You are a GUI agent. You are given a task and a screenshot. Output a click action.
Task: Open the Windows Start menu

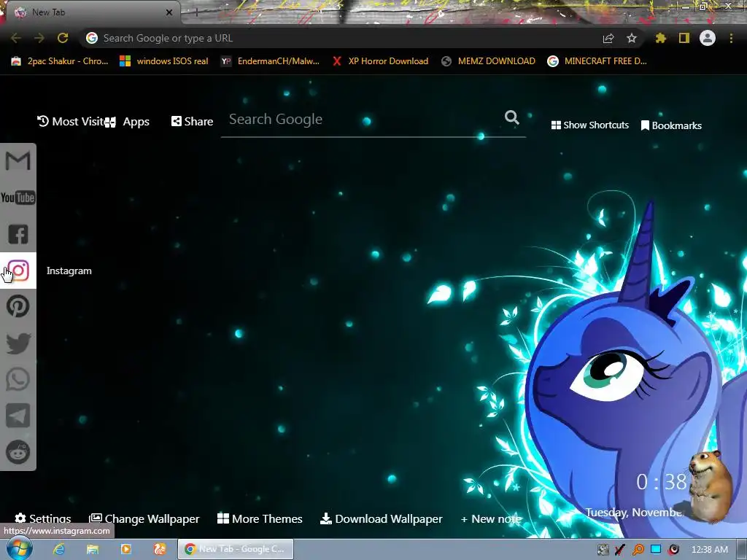coord(19,550)
